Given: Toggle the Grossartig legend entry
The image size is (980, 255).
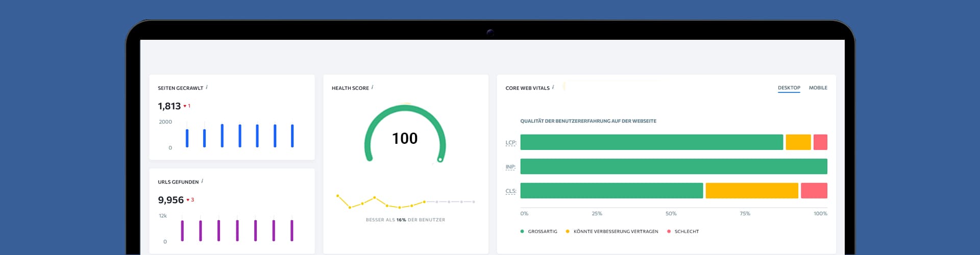Looking at the screenshot, I should [538, 232].
